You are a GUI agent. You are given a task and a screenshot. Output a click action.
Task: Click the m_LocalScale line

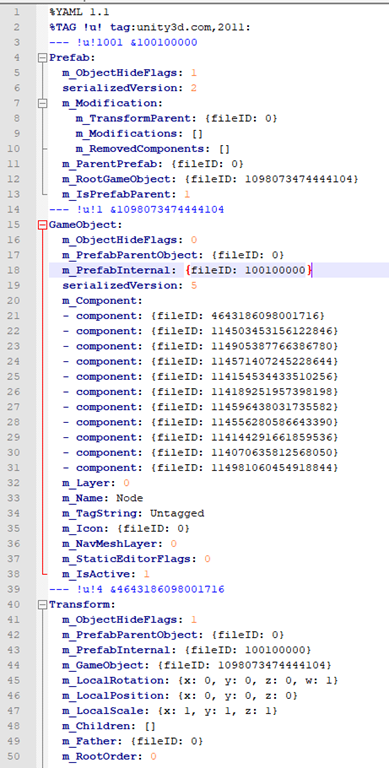pyautogui.click(x=170, y=711)
